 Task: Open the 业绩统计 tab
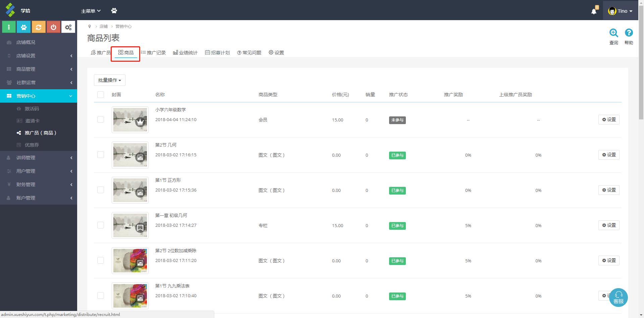185,53
